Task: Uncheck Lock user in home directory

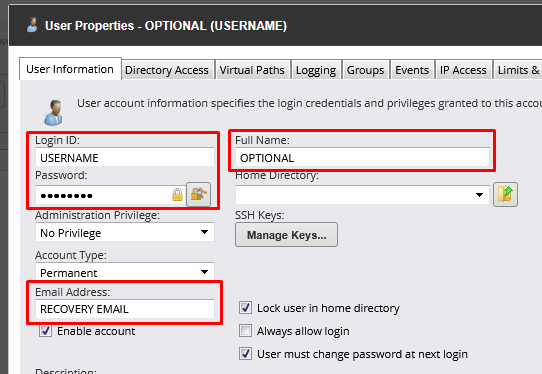Action: (245, 308)
